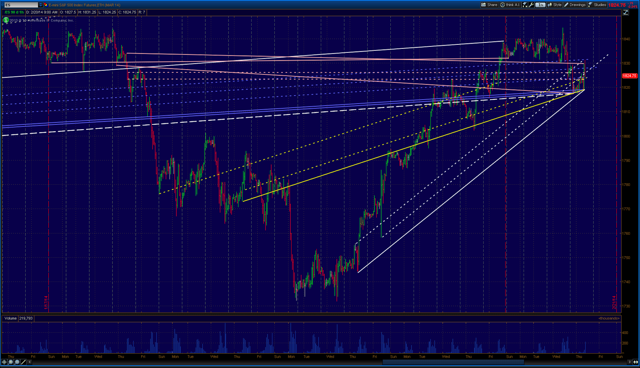Click the green dollar circle icon on chart
Screen dimensions: 640x368
[x=6, y=20]
